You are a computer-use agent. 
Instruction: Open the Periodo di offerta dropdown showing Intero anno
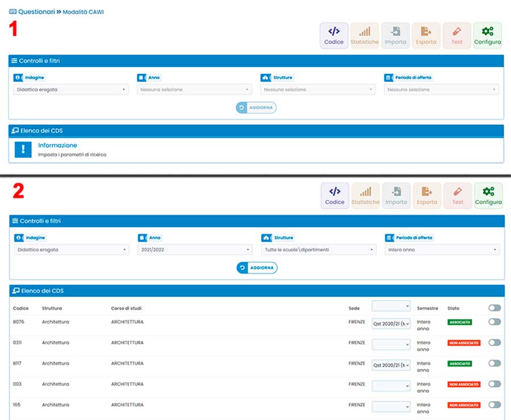click(442, 250)
